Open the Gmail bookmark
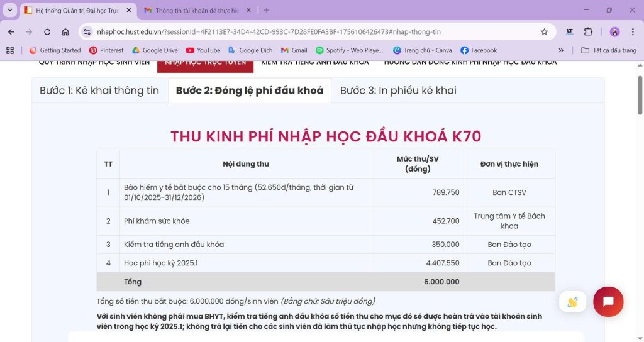Image resolution: width=644 pixels, height=342 pixels. pos(294,50)
